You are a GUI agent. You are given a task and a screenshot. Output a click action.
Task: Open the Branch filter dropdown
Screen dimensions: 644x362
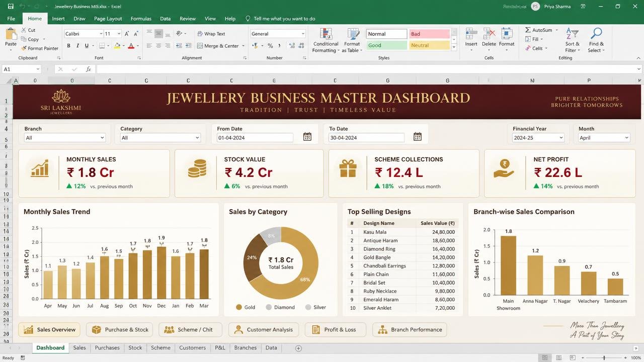click(x=65, y=138)
